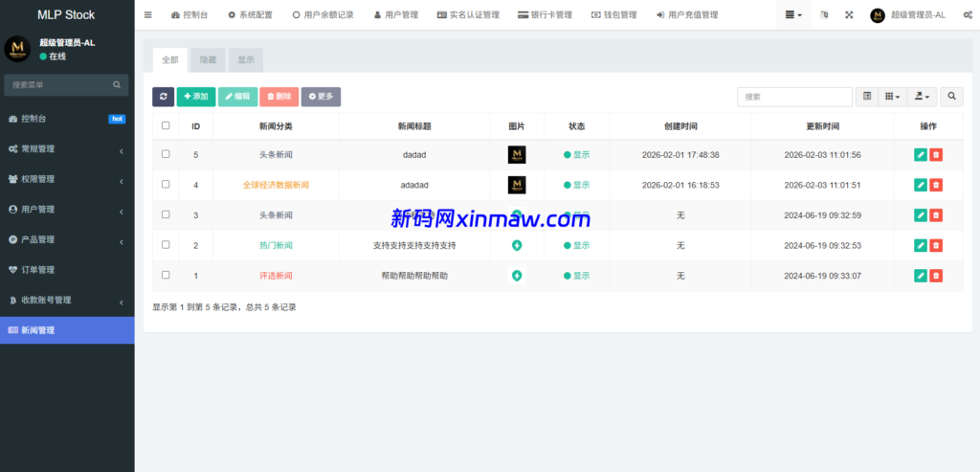Expand 产品管理 in the sidebar
The width and height of the screenshot is (980, 472).
pos(67,239)
